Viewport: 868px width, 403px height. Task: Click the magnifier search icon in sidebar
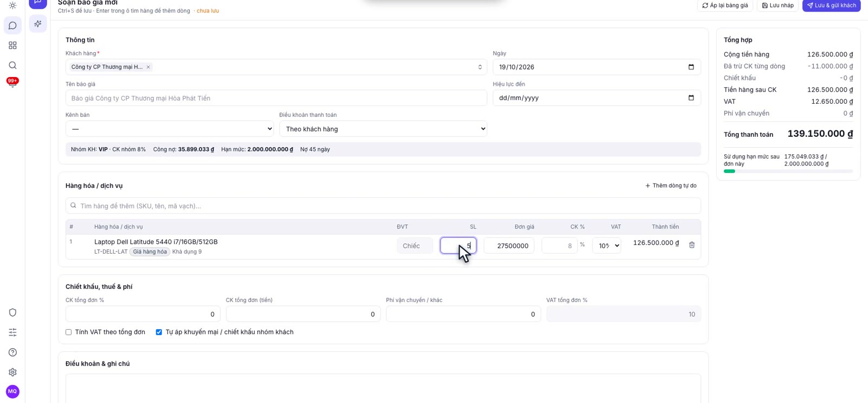point(12,65)
